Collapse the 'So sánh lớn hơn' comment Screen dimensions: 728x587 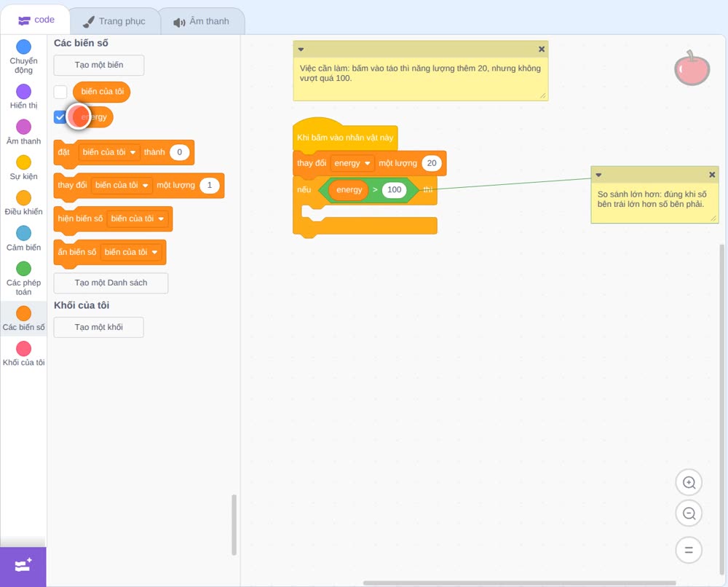click(598, 175)
